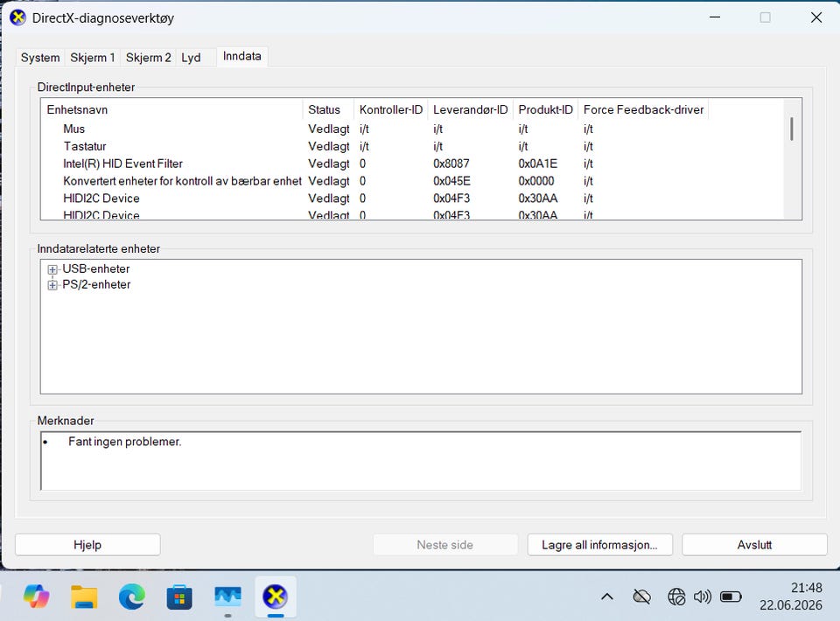The height and width of the screenshot is (621, 840).
Task: Select the DirectX diagnostic taskbar icon
Action: 276,597
